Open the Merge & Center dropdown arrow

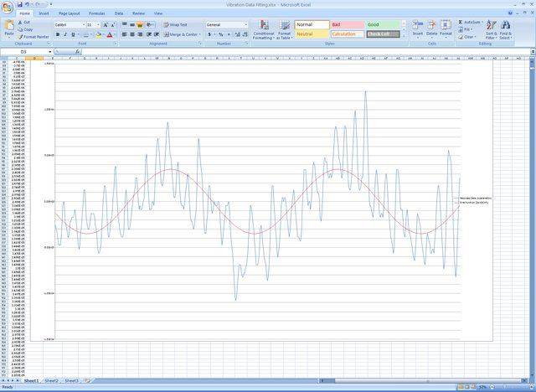(200, 35)
